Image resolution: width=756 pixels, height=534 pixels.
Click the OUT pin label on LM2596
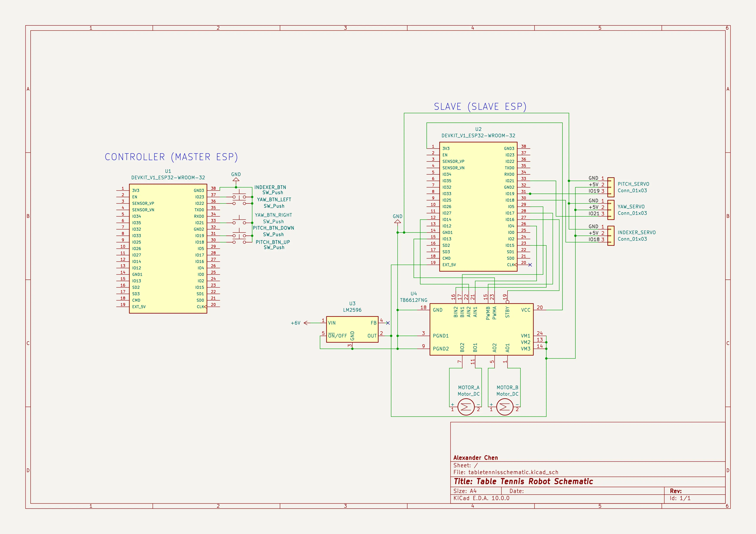click(372, 336)
